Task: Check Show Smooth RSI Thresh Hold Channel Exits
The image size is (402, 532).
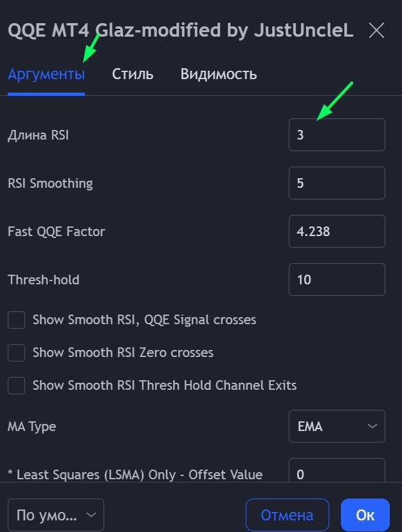Action: coord(17,385)
